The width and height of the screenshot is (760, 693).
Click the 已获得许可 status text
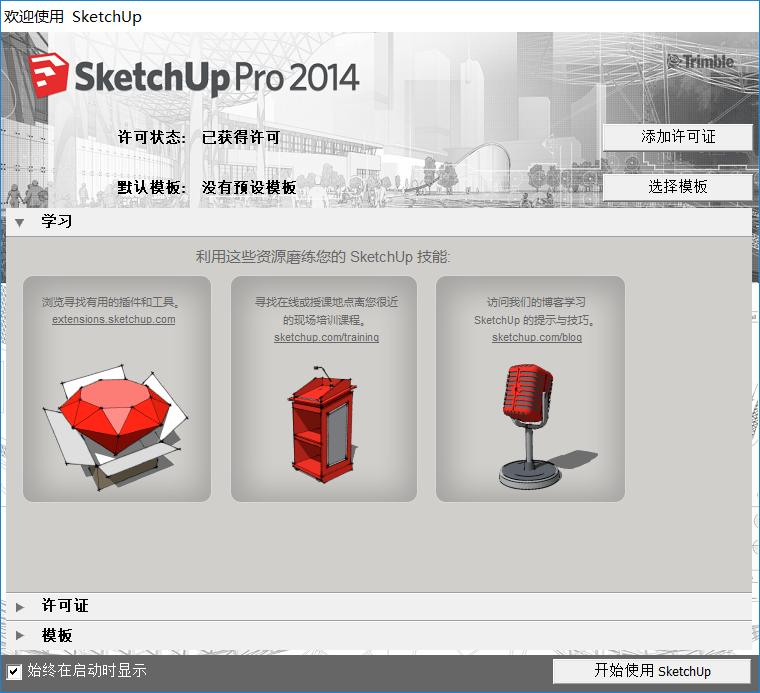click(241, 138)
